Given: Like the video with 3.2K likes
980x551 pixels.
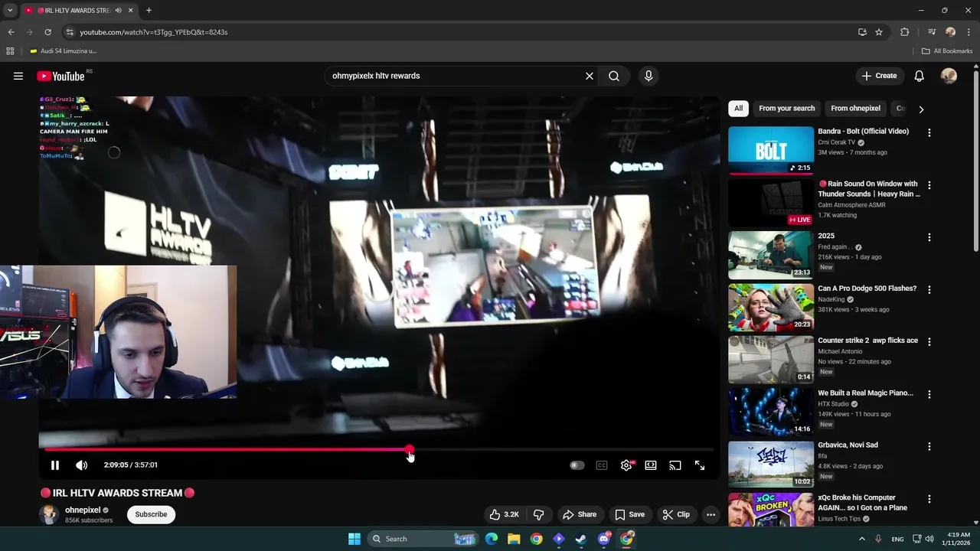Looking at the screenshot, I should 505,514.
